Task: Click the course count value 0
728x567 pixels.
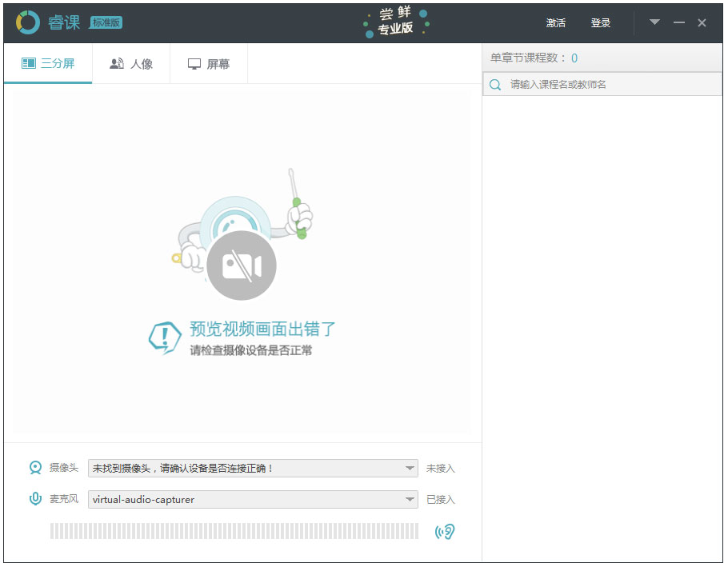Action: point(574,58)
